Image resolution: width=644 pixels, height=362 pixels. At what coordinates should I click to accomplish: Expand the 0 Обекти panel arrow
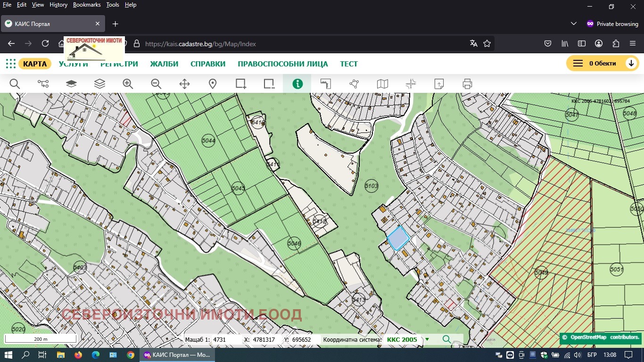(x=631, y=64)
